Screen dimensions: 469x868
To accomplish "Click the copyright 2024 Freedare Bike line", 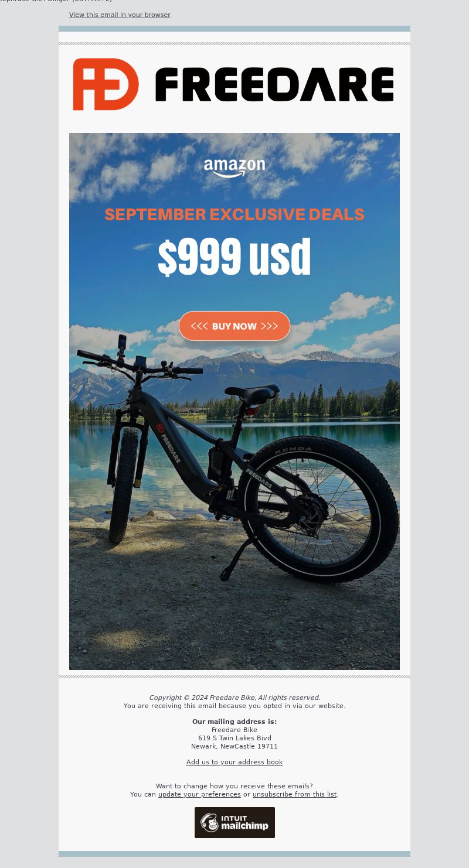I will click(235, 698).
